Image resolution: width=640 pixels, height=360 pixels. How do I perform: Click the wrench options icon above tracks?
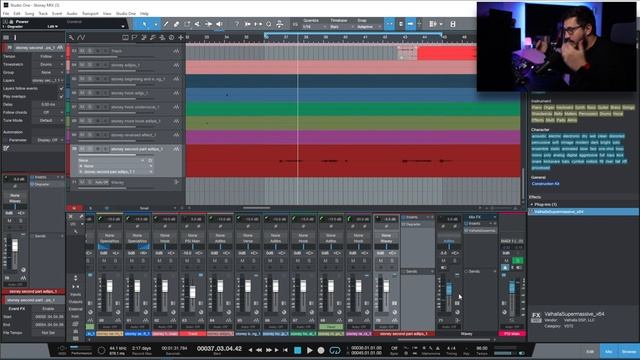click(x=71, y=38)
